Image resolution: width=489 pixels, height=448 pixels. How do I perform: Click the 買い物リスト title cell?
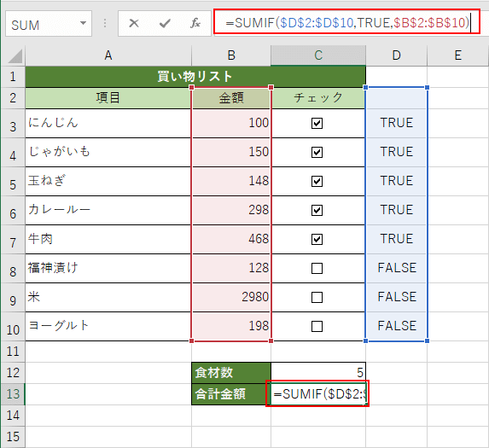click(195, 77)
